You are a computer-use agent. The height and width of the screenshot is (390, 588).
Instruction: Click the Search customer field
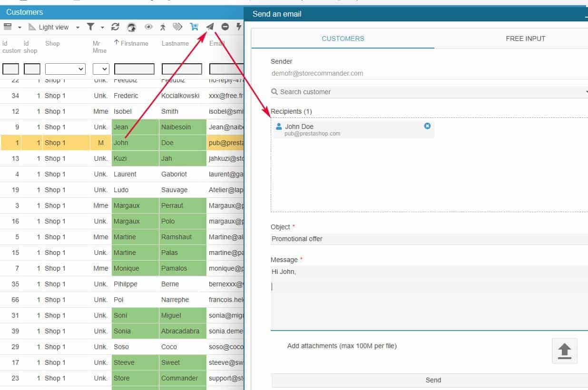[x=428, y=92]
